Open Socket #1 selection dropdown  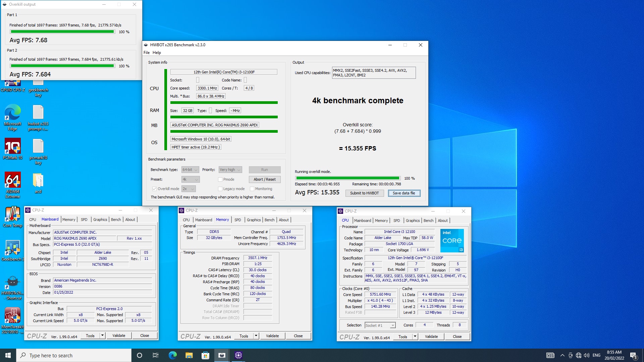[x=380, y=325]
